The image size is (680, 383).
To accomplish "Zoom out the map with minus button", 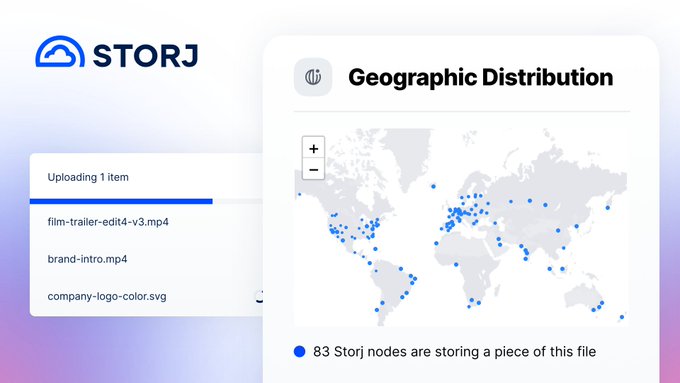I will [x=313, y=170].
